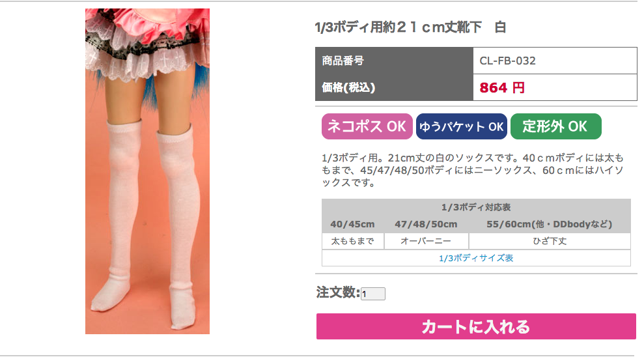Click the red 864 円 price

coord(502,87)
